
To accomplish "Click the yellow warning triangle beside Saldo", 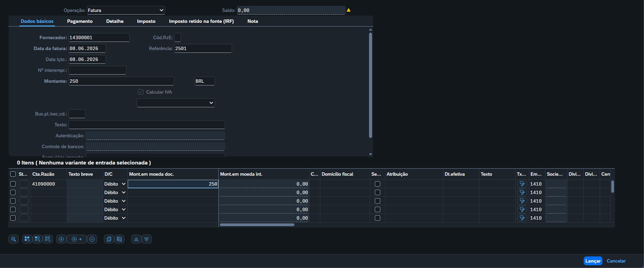I will [349, 10].
